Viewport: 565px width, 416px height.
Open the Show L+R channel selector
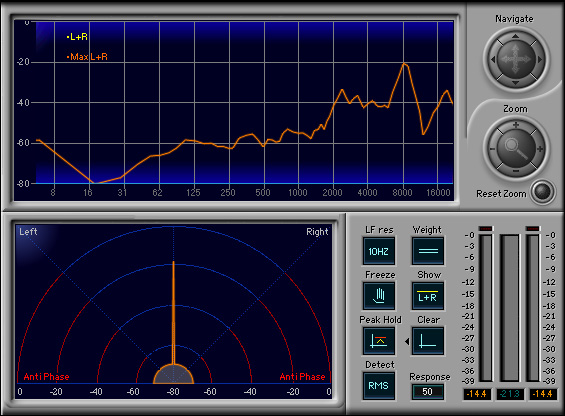tap(428, 296)
